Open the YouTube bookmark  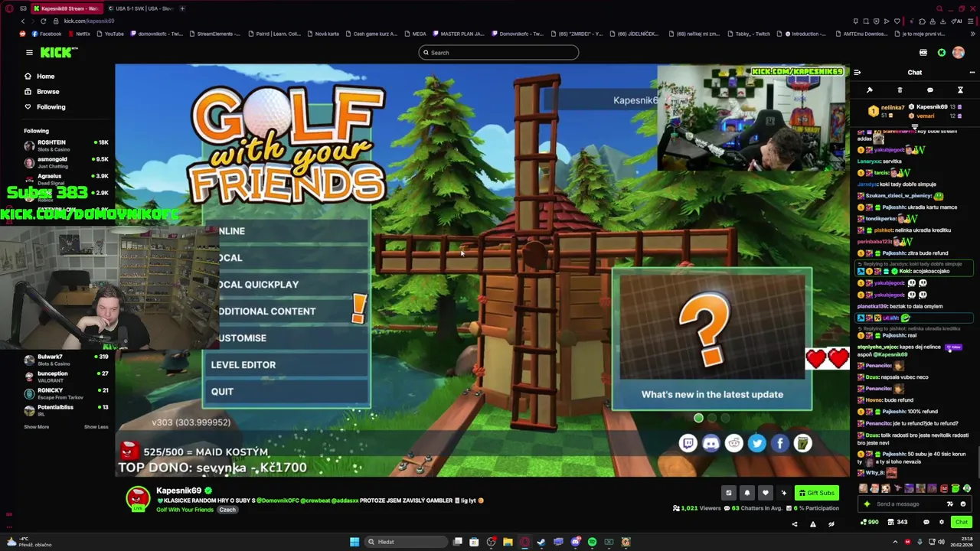point(109,34)
